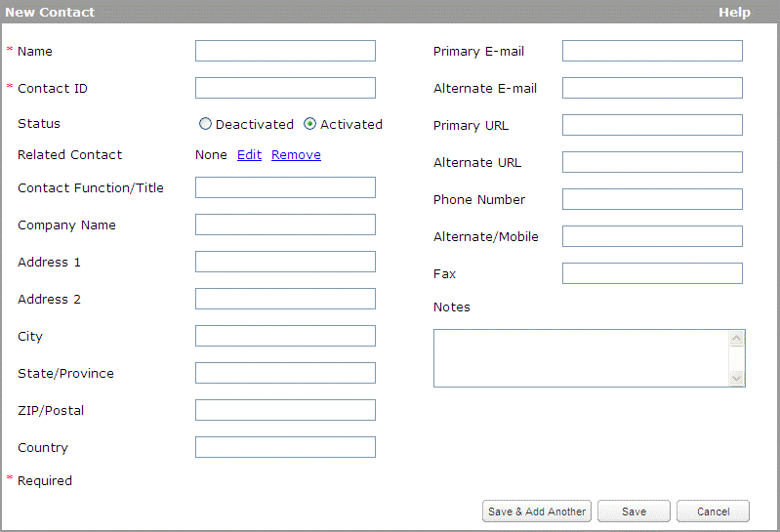Image resolution: width=780 pixels, height=532 pixels.
Task: Focus the Address 1 input field
Action: (x=285, y=262)
